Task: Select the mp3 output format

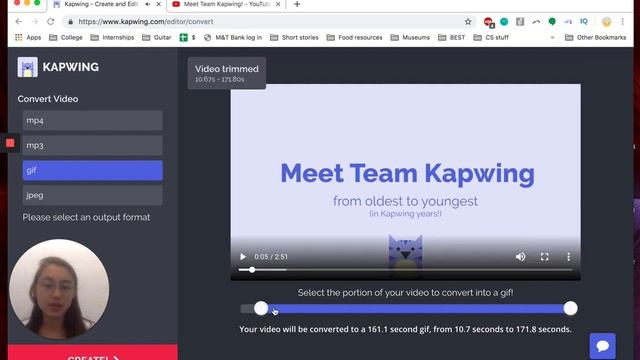Action: (x=93, y=145)
